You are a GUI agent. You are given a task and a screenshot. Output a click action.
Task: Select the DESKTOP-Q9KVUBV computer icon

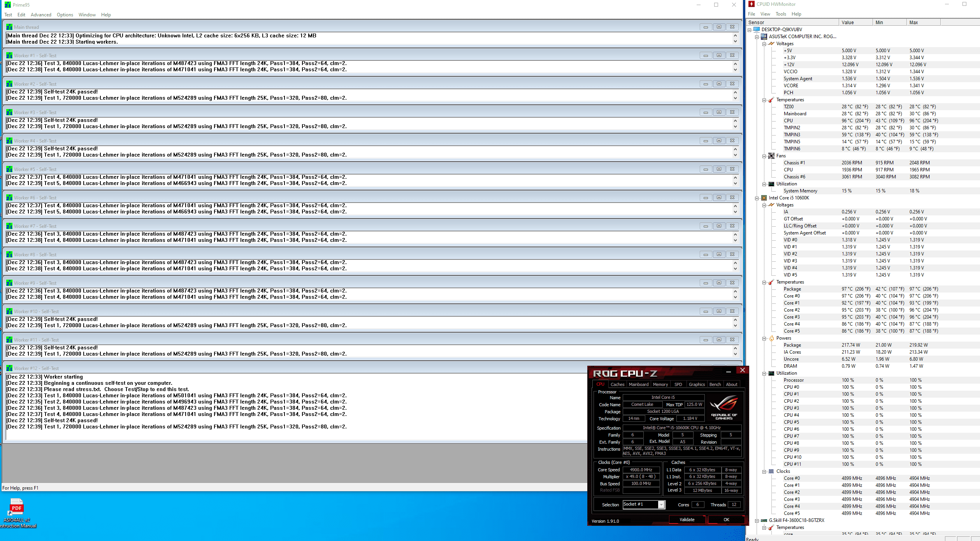click(x=757, y=30)
